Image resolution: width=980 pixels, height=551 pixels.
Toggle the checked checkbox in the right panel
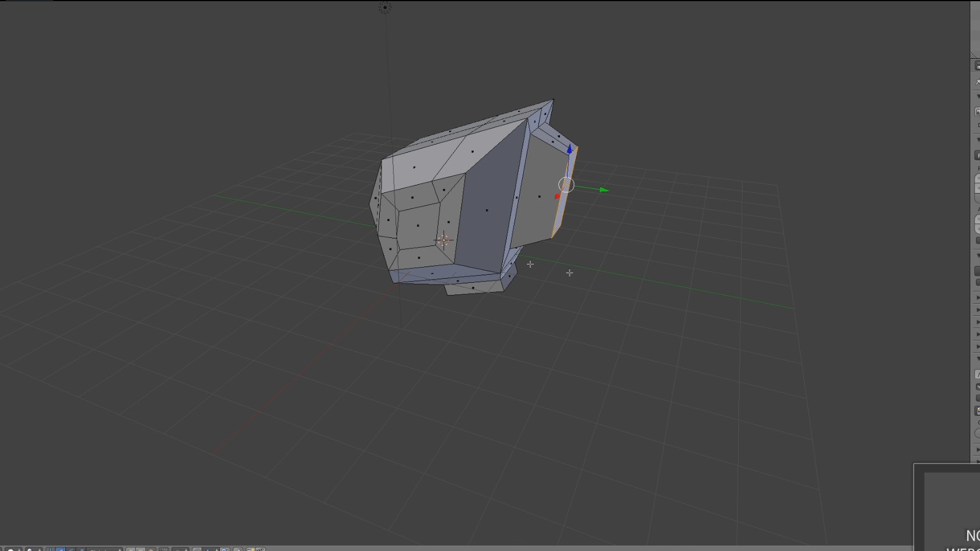pyautogui.click(x=978, y=387)
